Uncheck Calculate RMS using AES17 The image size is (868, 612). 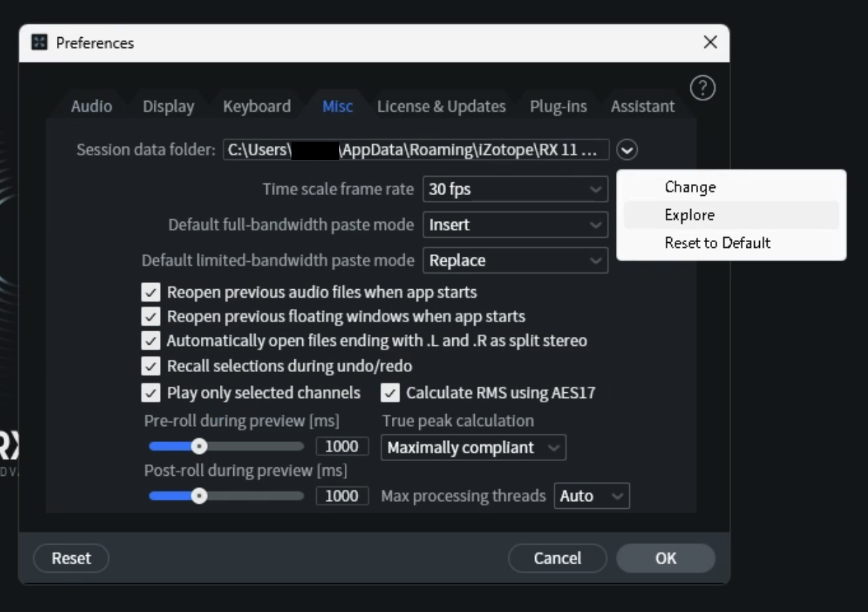pos(390,393)
